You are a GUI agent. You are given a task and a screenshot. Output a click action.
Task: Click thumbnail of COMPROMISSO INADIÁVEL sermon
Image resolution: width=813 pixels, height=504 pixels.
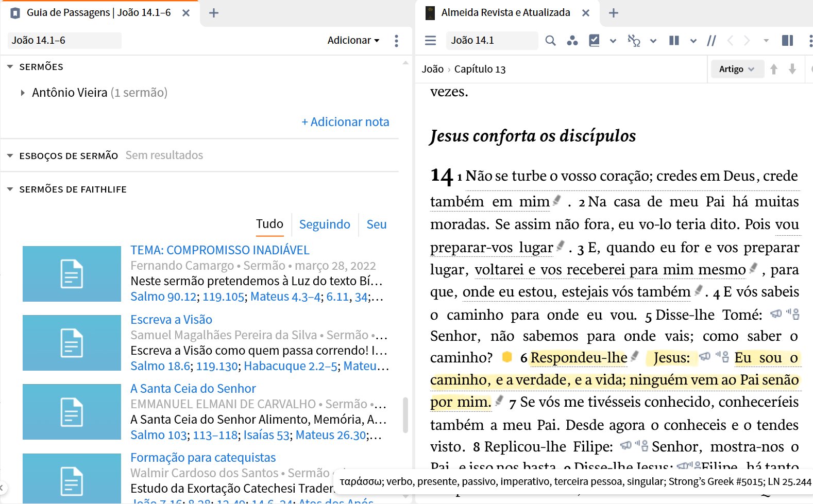coord(72,274)
